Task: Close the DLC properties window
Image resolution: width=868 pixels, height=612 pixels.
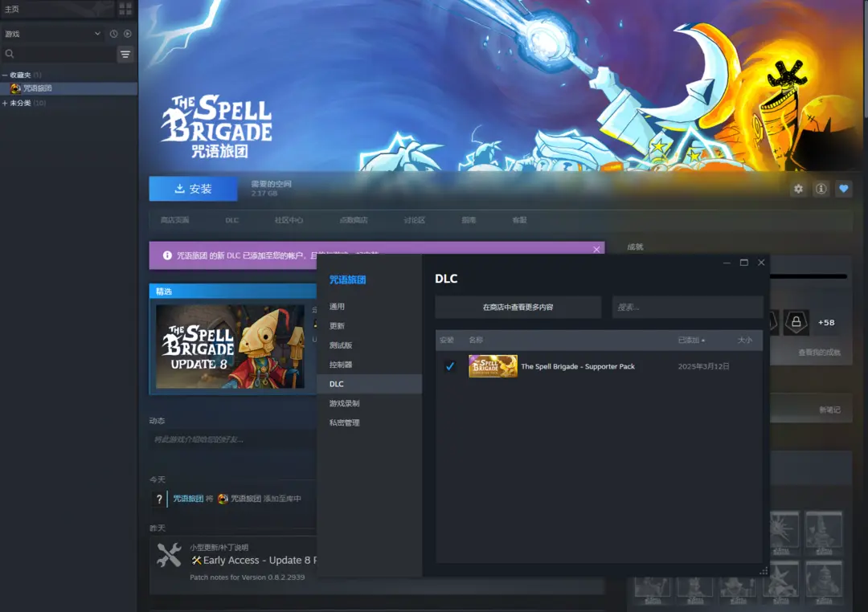Action: click(x=761, y=263)
